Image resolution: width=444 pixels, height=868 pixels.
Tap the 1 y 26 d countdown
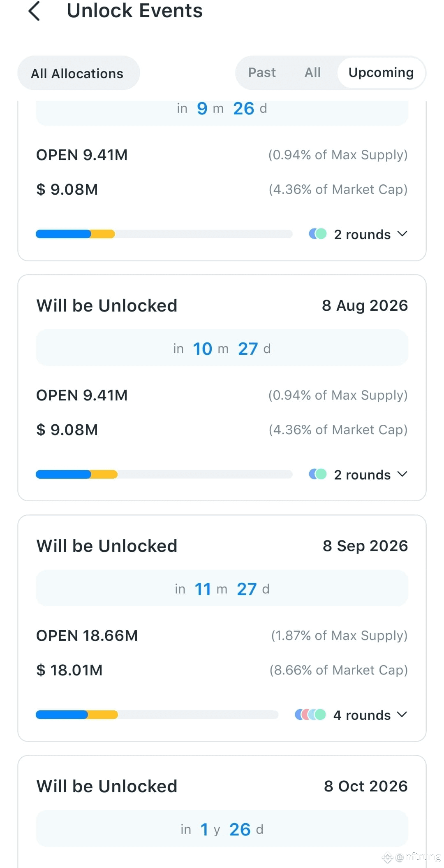(222, 829)
